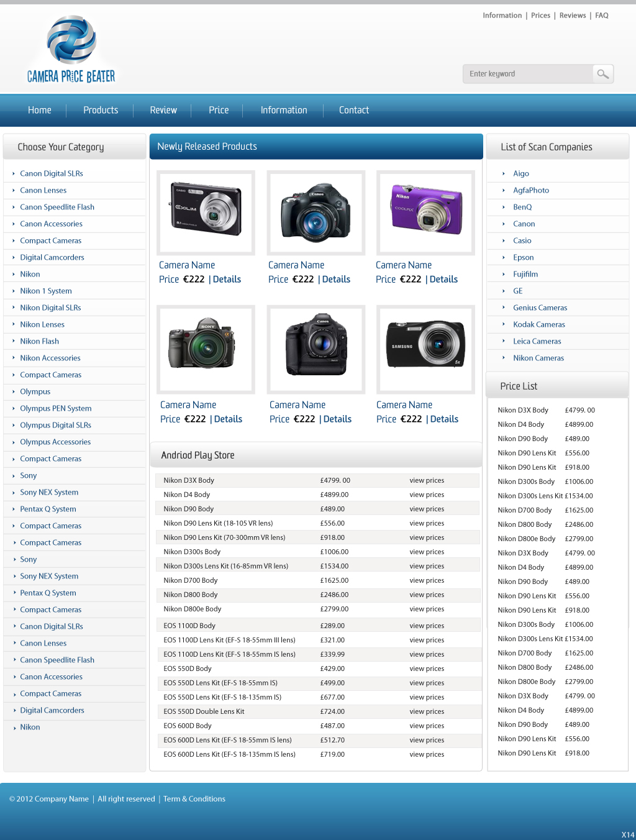This screenshot has width=636, height=840.
Task: Click the arrow next to Kodak Cameras
Action: click(x=504, y=324)
